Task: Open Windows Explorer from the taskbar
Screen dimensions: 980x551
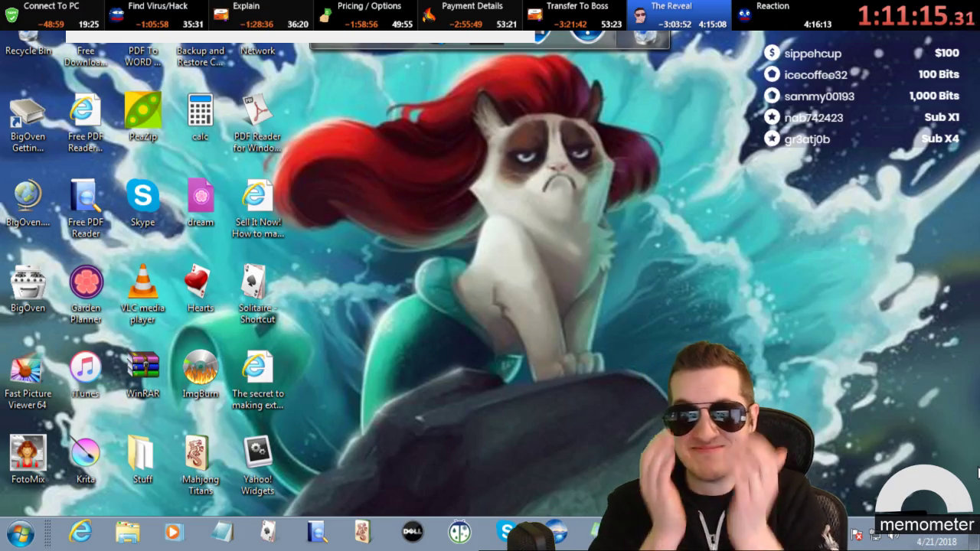Action: (x=128, y=532)
